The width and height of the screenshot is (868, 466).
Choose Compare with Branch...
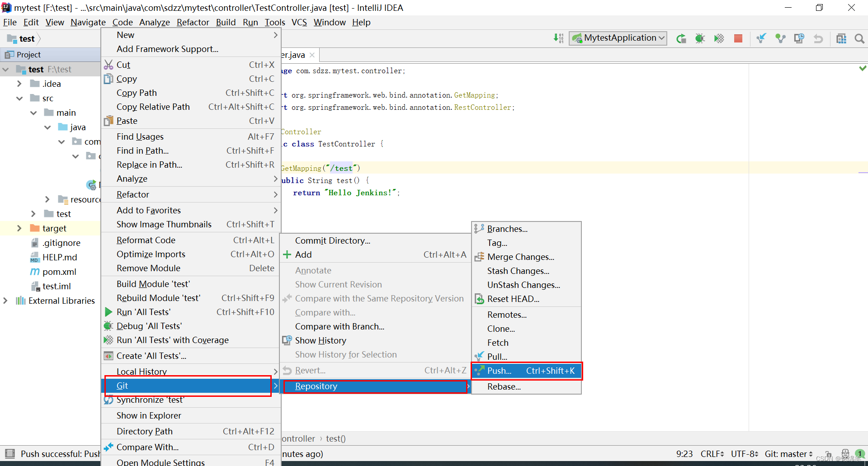375,326
